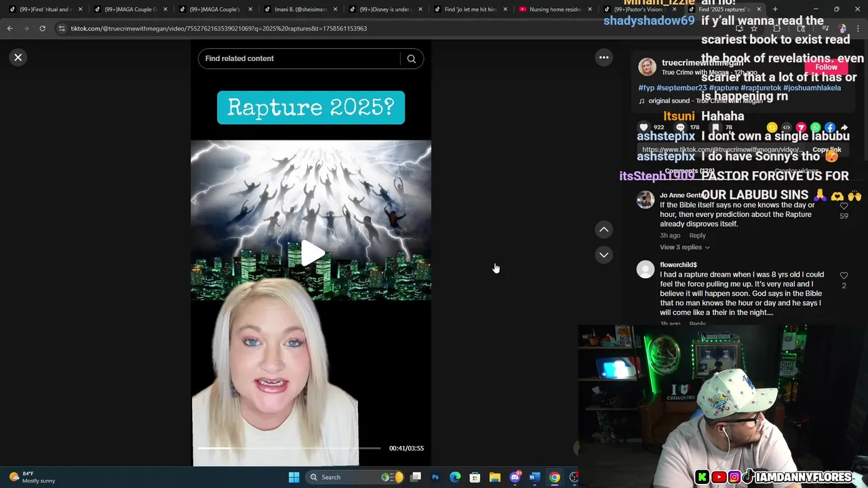868x488 pixels.
Task: Open the #september23 hashtag
Action: click(x=682, y=88)
